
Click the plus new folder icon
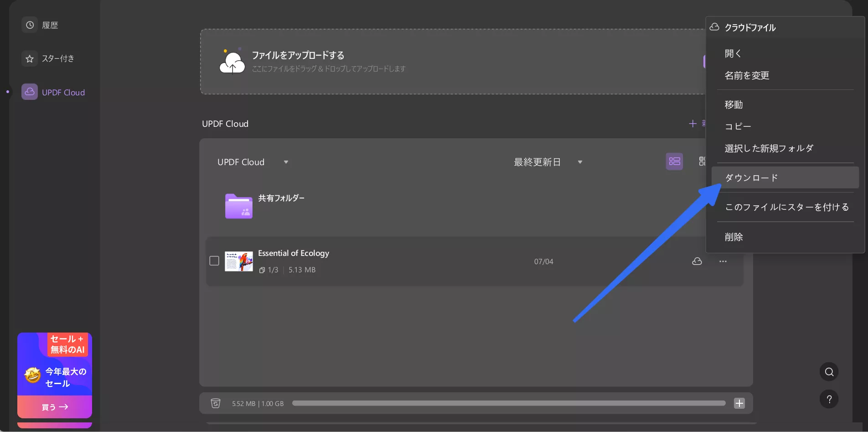(x=693, y=124)
